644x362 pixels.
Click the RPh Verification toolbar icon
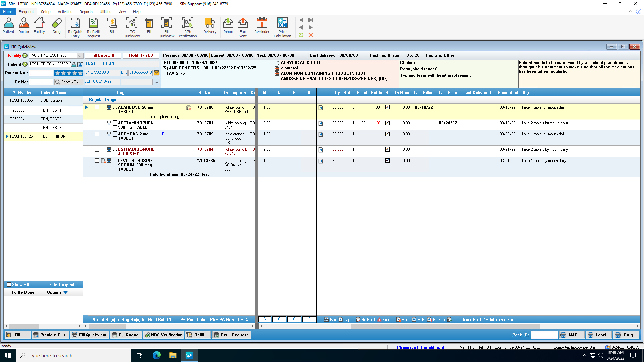point(187,27)
